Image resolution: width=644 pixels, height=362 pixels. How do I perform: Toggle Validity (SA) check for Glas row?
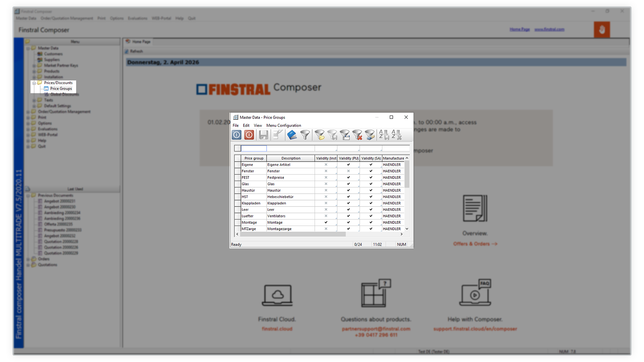click(371, 184)
